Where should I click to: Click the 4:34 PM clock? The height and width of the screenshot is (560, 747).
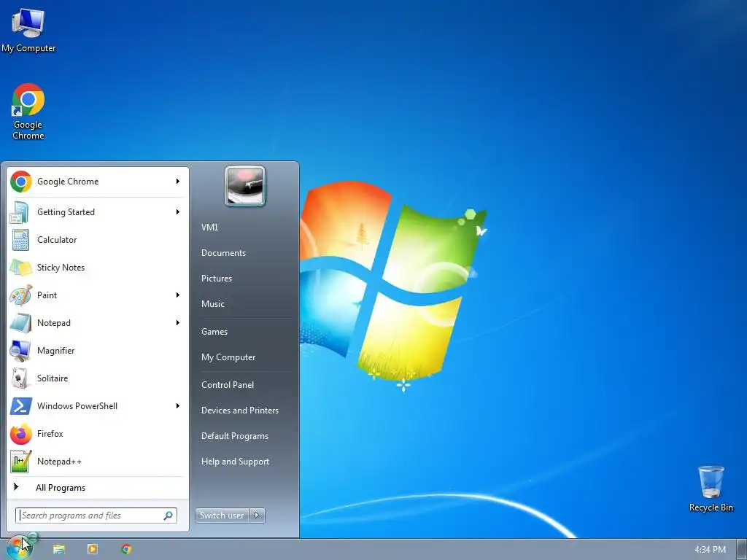coord(710,550)
